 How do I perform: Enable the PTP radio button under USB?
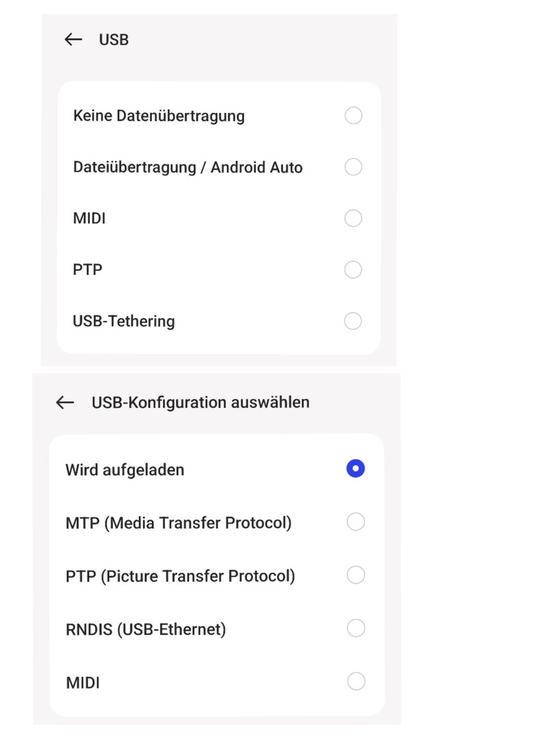pyautogui.click(x=354, y=270)
